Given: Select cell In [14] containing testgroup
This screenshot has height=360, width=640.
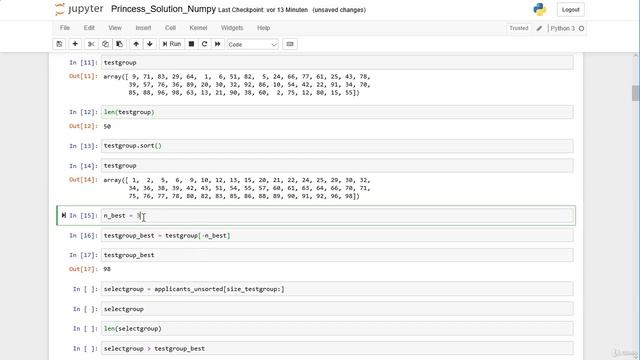Looking at the screenshot, I should [337, 166].
